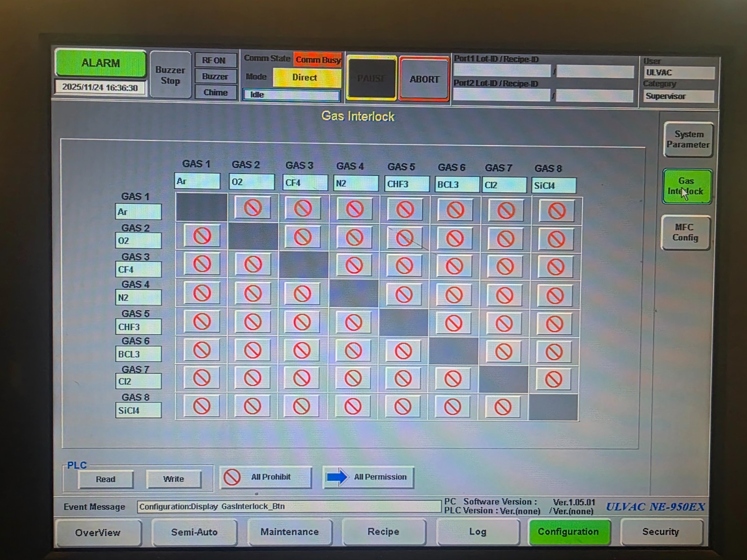747x560 pixels.
Task: Read interlock settings from PLC
Action: (106, 479)
